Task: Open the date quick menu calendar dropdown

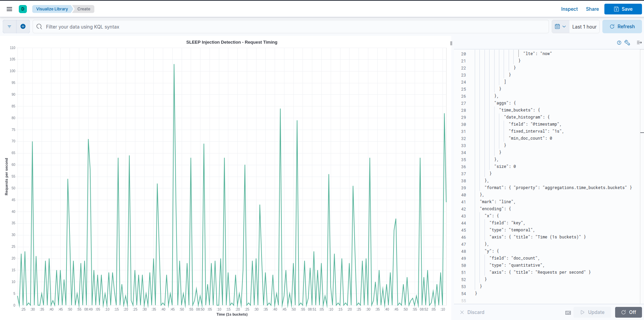Action: pyautogui.click(x=560, y=27)
